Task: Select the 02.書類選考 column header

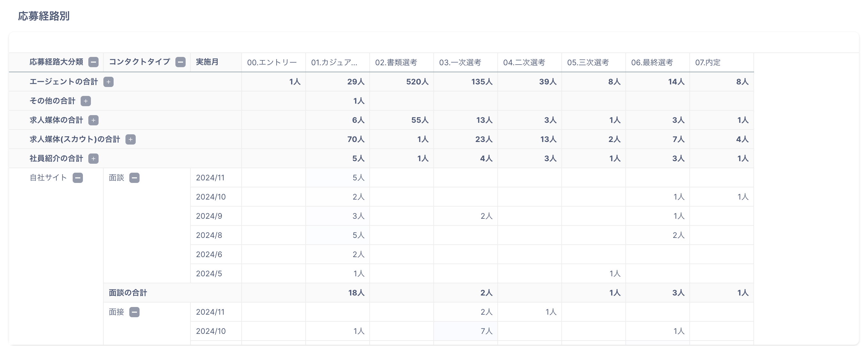Action: tap(396, 62)
